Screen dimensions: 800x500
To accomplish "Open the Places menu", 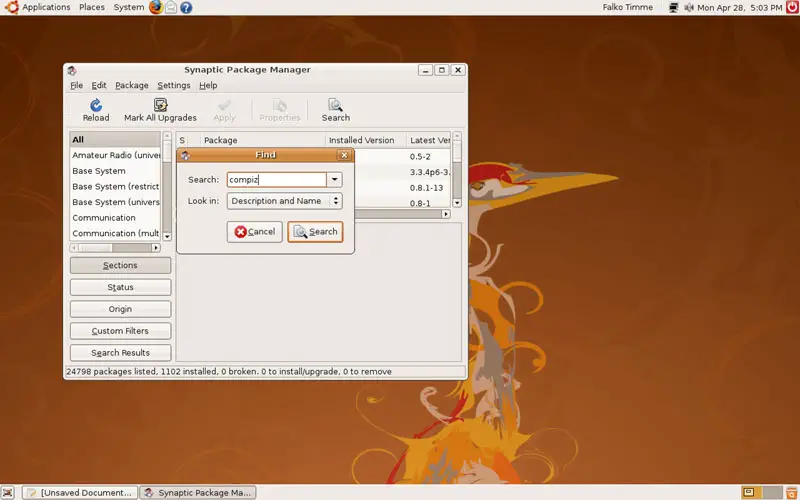I will click(x=92, y=7).
